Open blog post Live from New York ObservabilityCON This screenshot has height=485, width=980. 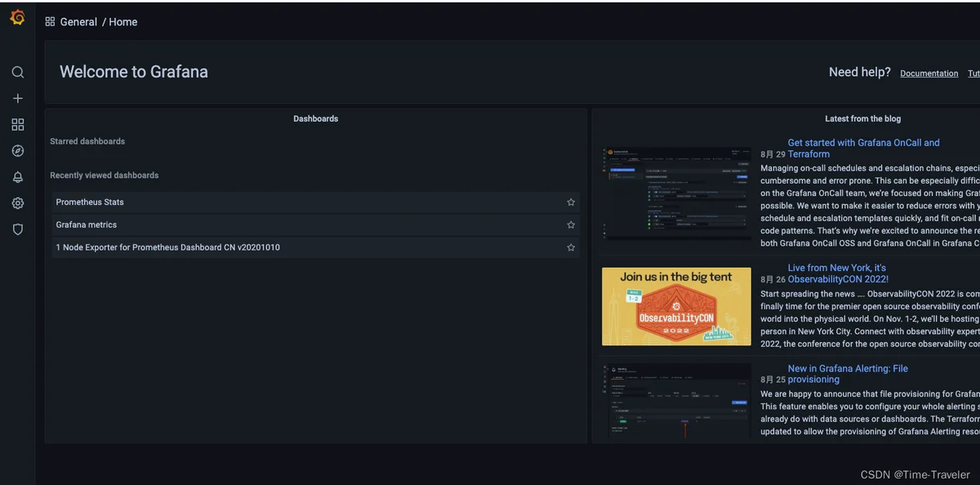point(838,274)
